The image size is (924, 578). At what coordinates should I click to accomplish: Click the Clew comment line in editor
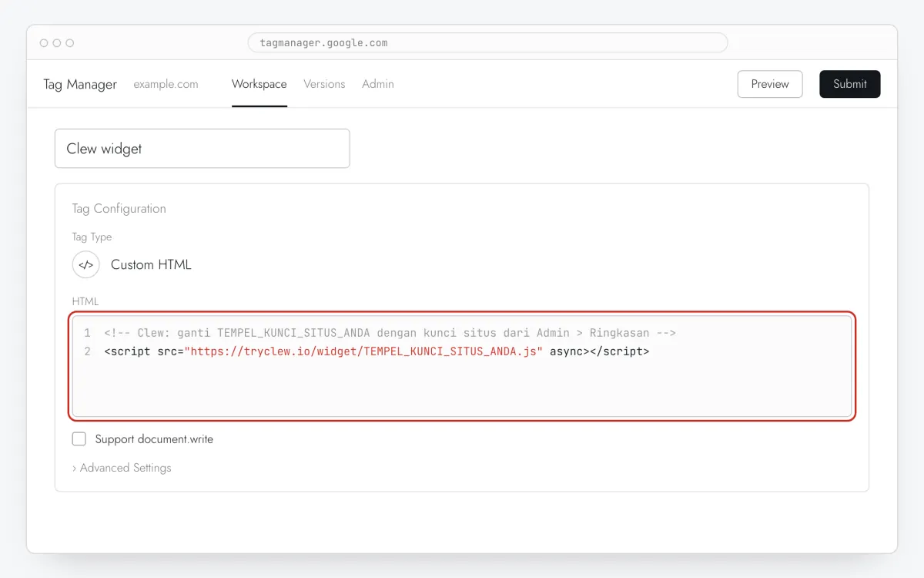(390, 333)
